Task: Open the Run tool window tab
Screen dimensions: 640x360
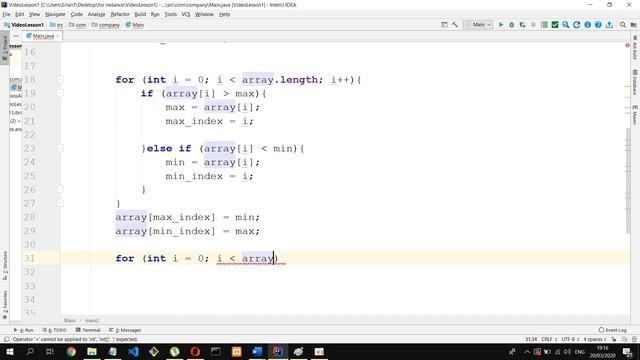Action: (23, 330)
